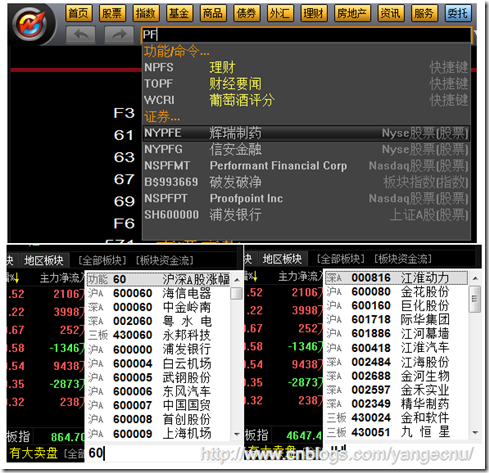Select SH600000 浦发银行 suggestion

(306, 215)
